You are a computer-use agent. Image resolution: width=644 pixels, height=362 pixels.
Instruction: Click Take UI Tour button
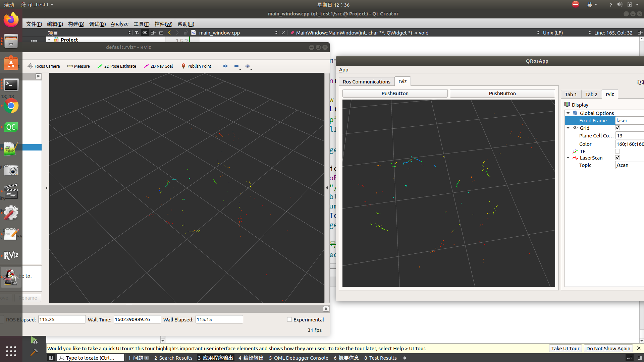(565, 349)
